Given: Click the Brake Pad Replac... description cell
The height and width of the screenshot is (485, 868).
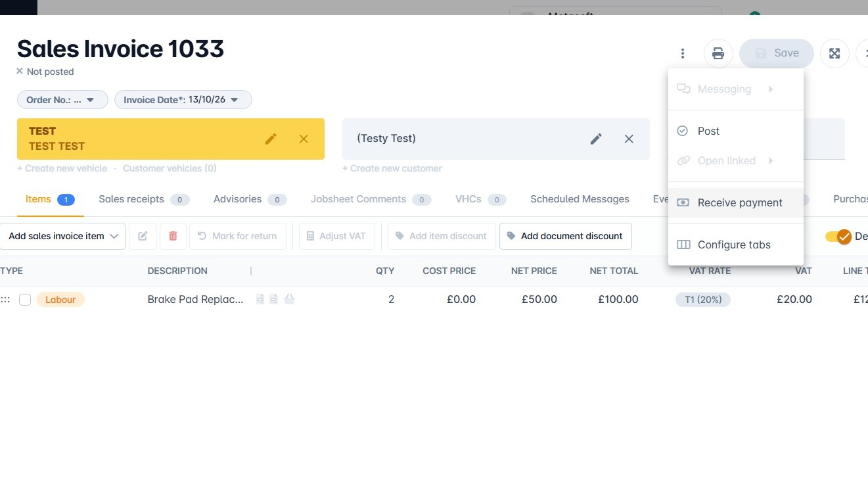Looking at the screenshot, I should pos(195,299).
